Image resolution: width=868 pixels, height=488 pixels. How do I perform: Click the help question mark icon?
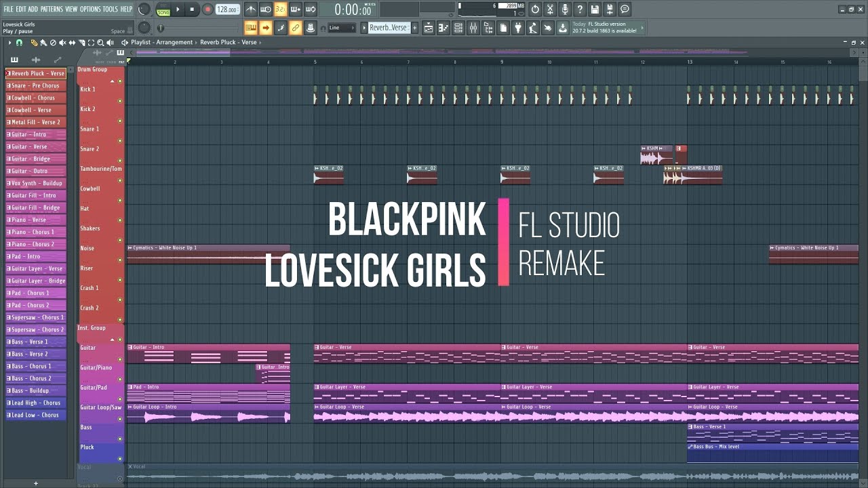[580, 9]
